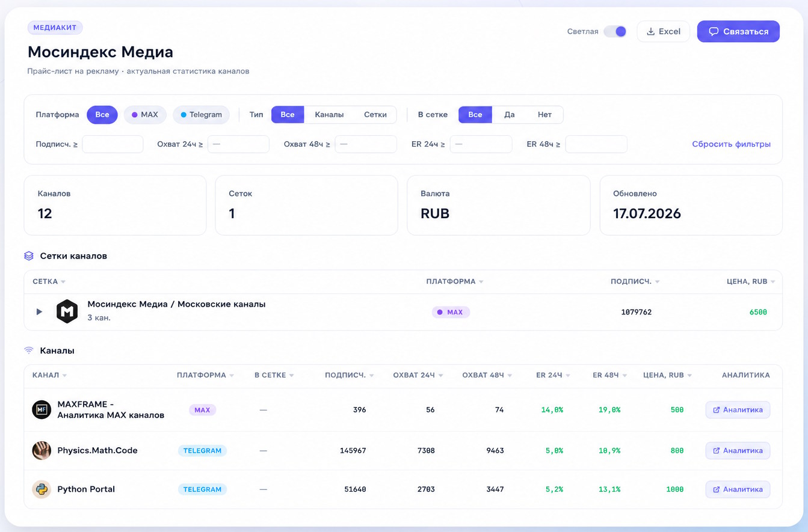The height and width of the screenshot is (532, 808).
Task: Click the Physics.Math.Code channel avatar
Action: 42,450
